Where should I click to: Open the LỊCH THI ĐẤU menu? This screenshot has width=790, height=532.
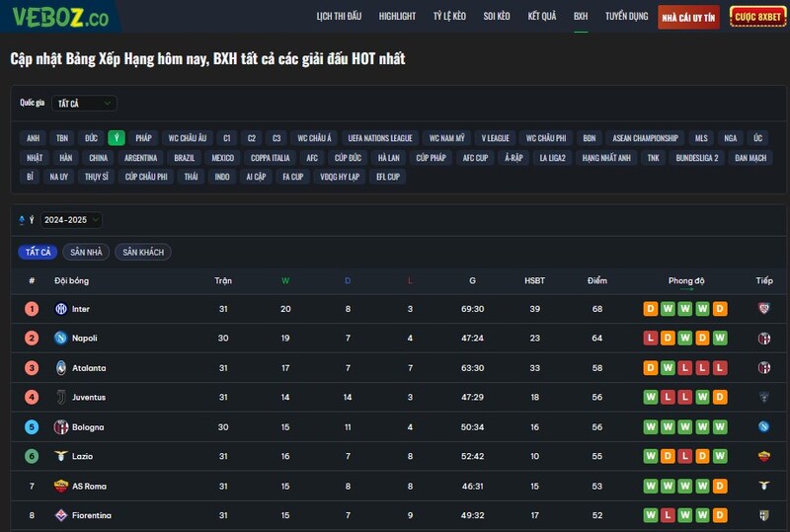[339, 17]
